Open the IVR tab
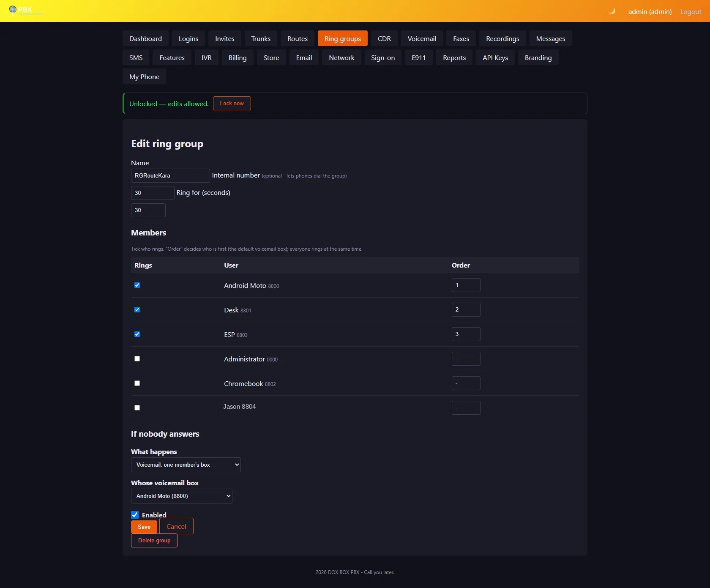Image resolution: width=710 pixels, height=588 pixels. [207, 57]
